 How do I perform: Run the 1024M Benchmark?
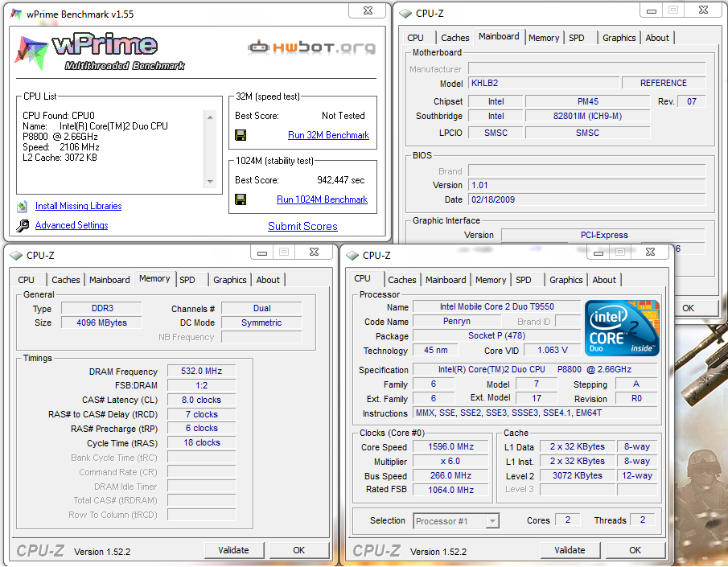[322, 199]
